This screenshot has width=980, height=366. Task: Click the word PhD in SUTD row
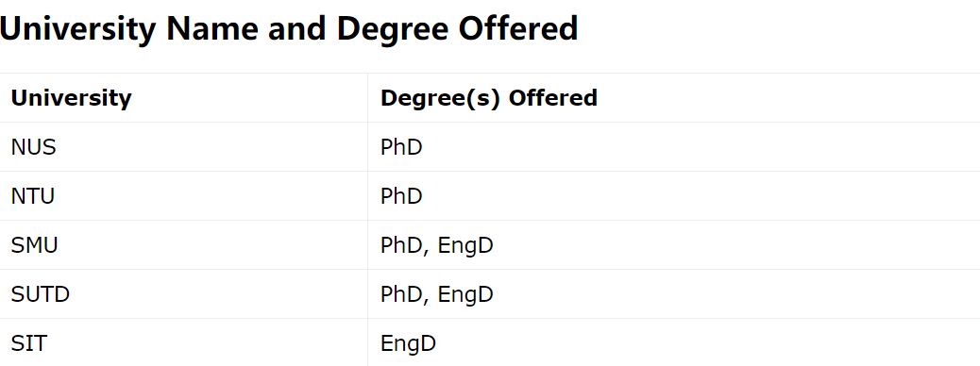[402, 293]
